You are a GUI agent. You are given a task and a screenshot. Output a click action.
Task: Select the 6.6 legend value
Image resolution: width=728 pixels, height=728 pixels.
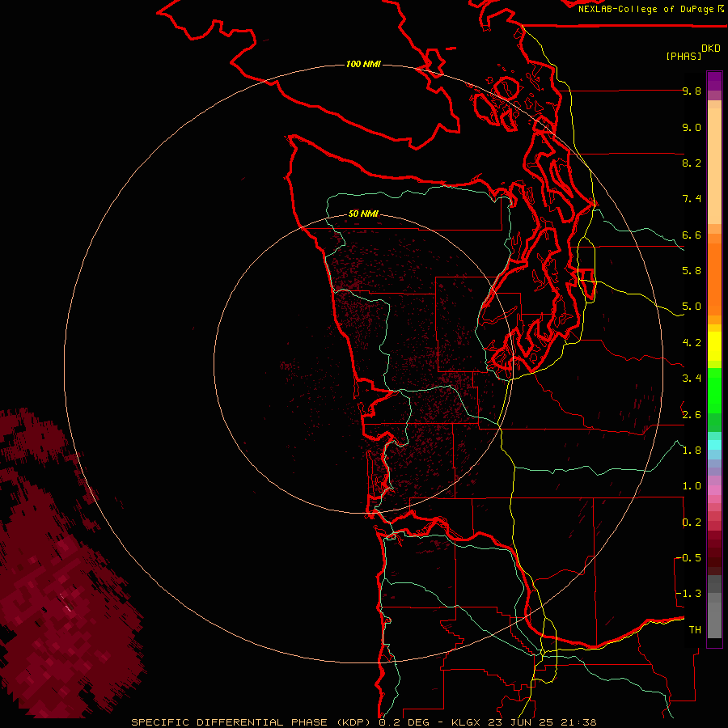(692, 235)
